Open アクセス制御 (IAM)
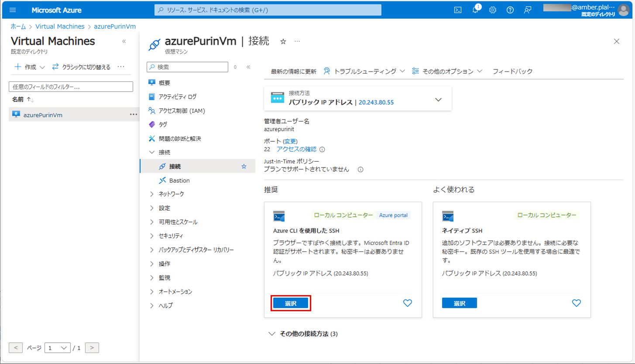 [182, 111]
